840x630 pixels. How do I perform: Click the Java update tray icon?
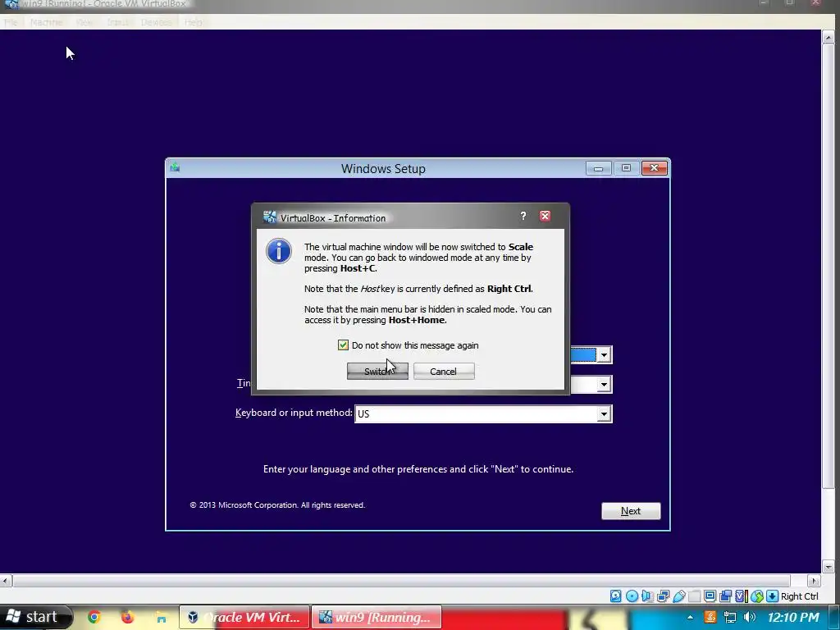coord(710,617)
